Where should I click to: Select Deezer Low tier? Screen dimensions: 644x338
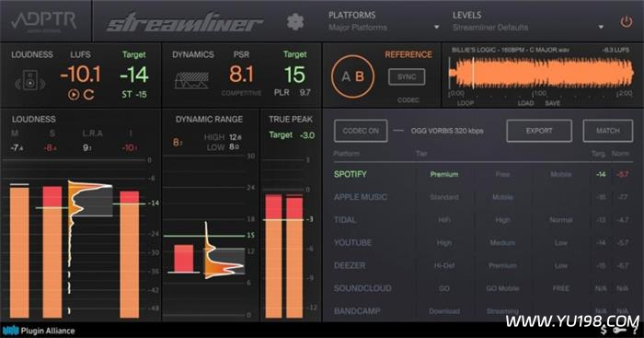560,265
